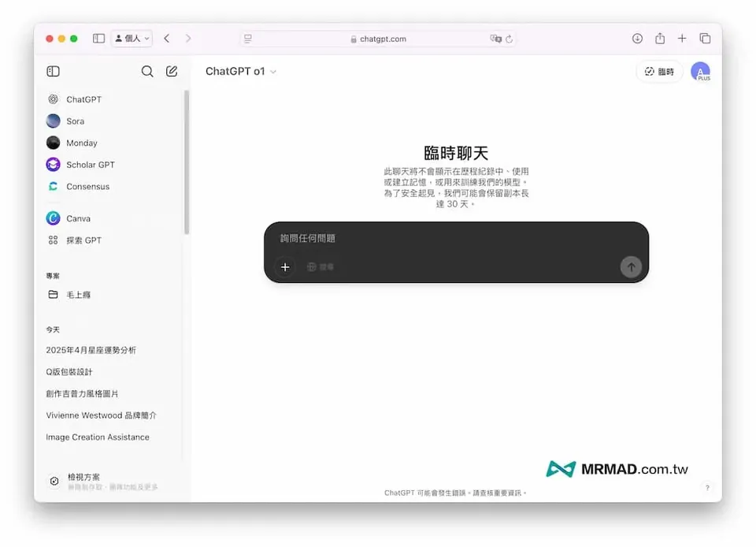Image resolution: width=756 pixels, height=547 pixels.
Task: Click the translate page icon in address bar
Action: coord(495,39)
